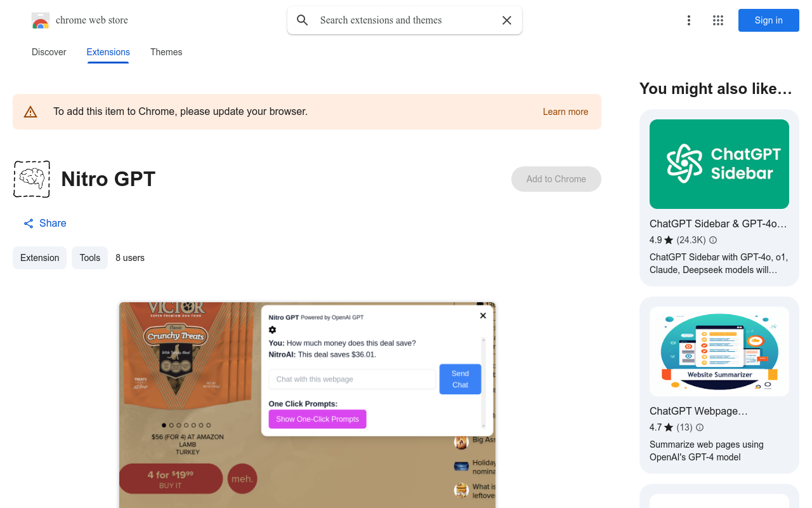Image resolution: width=812 pixels, height=508 pixels.
Task: Open the Extension category chip
Action: pos(39,258)
